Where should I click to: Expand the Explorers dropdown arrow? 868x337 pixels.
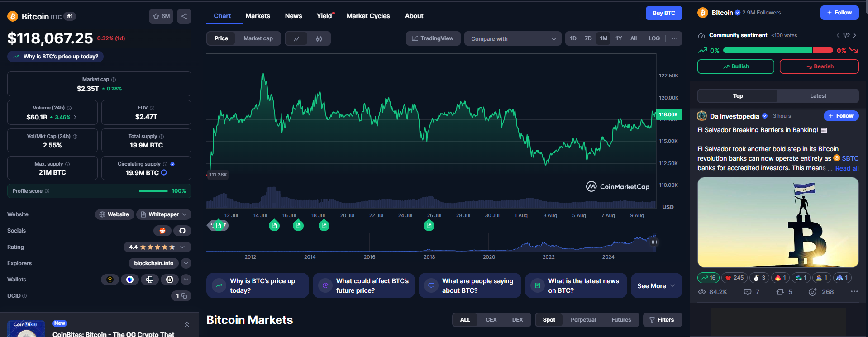point(186,263)
